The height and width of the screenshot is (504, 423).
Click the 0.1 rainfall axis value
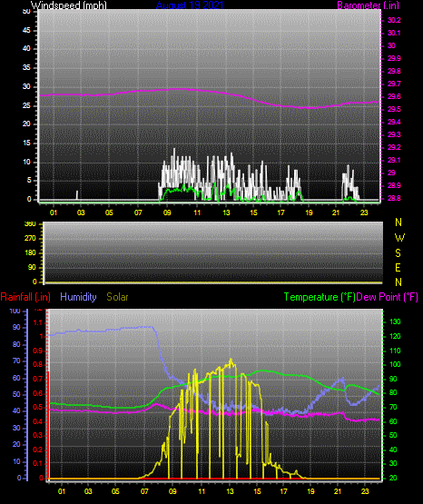(38, 464)
